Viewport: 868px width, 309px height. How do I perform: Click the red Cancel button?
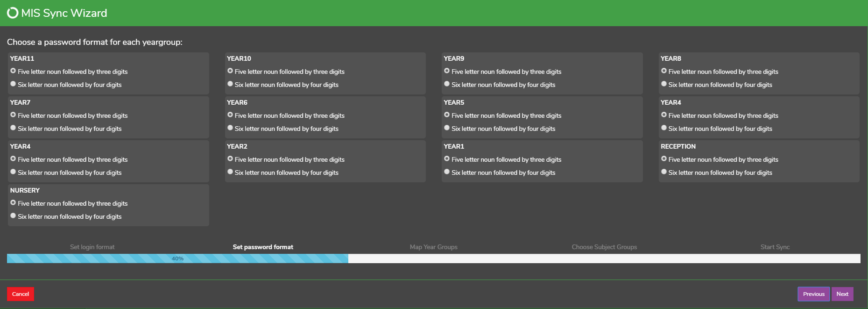(21, 294)
